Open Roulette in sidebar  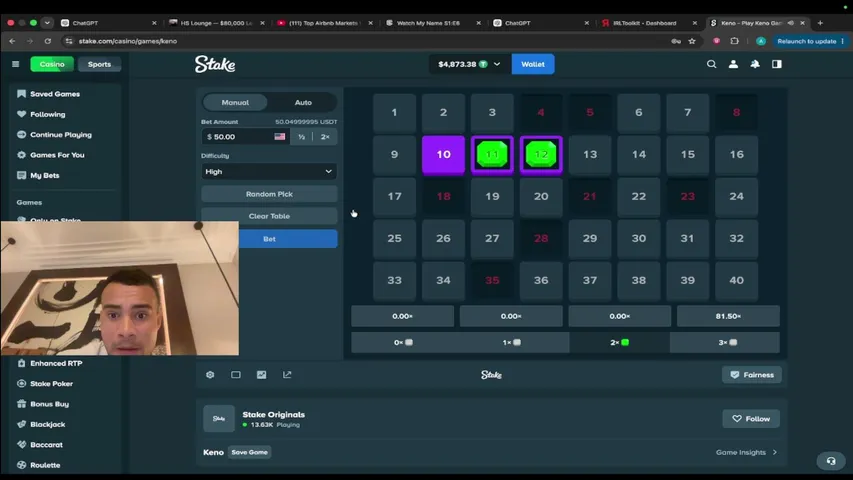coord(45,465)
